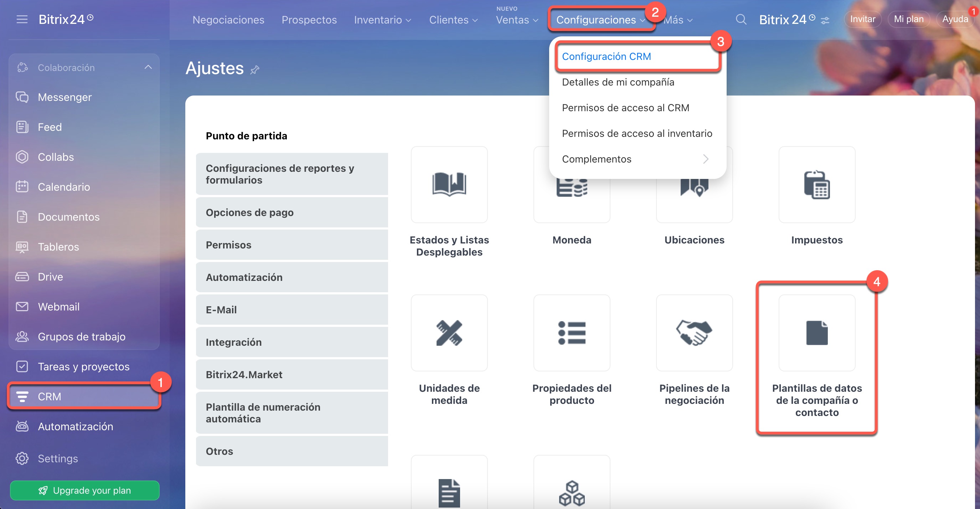
Task: Select Configuración CRM menu entry
Action: point(637,56)
